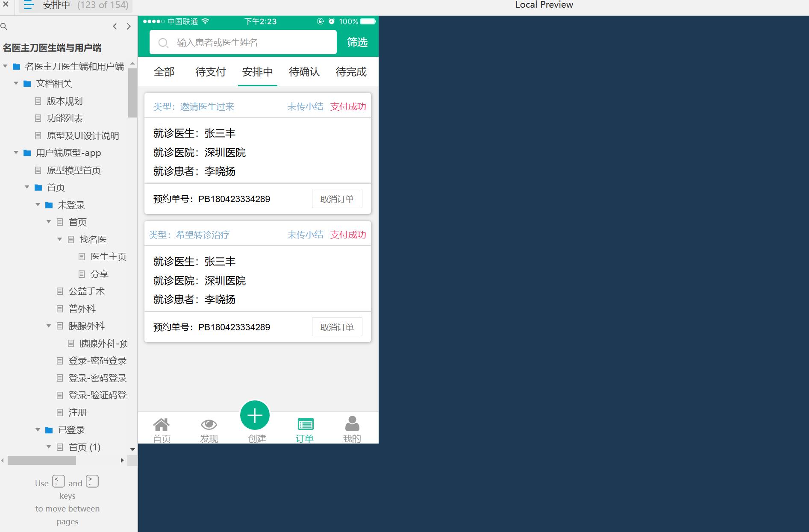Go to next page with right chevron

pos(129,26)
